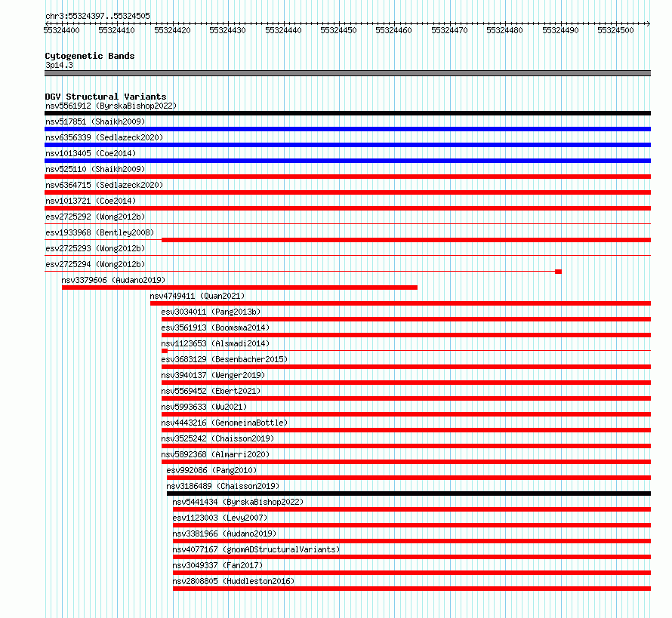Open nsv3379606 (Audano2019) variant
This screenshot has height=618, width=672.
coord(113,280)
